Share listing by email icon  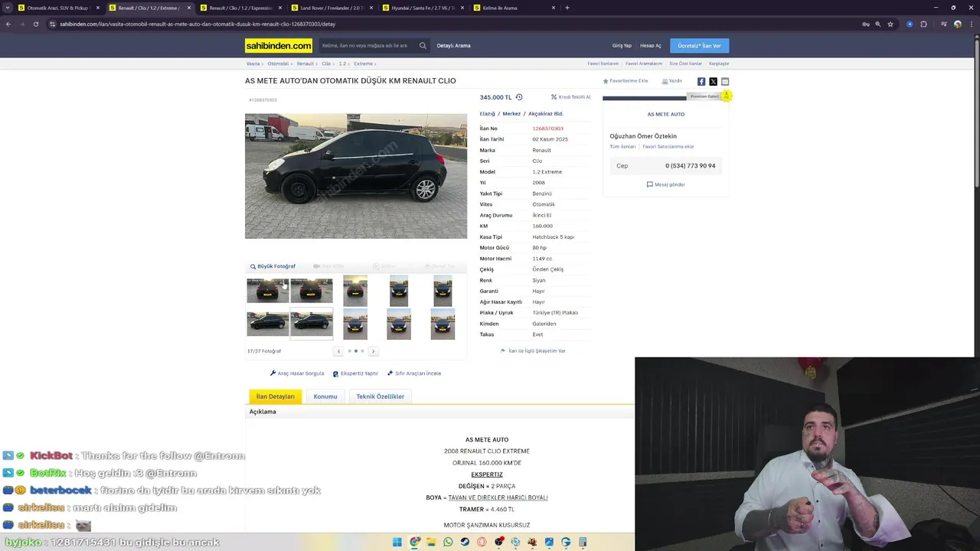point(725,81)
